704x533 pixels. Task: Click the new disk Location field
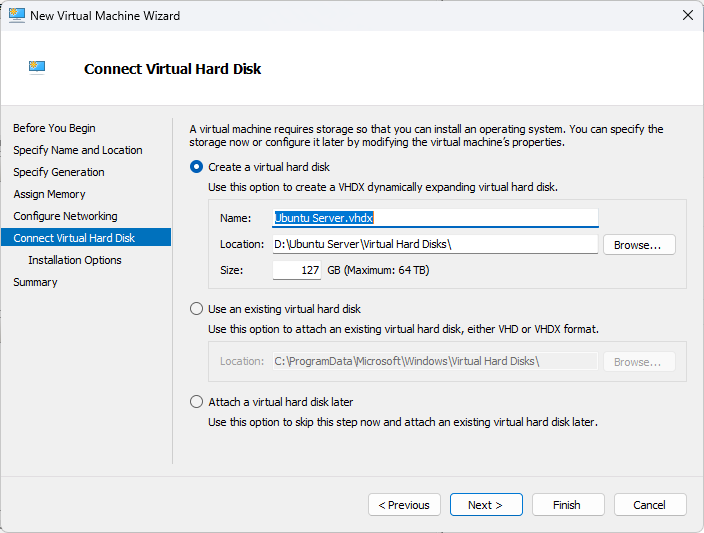(x=435, y=244)
